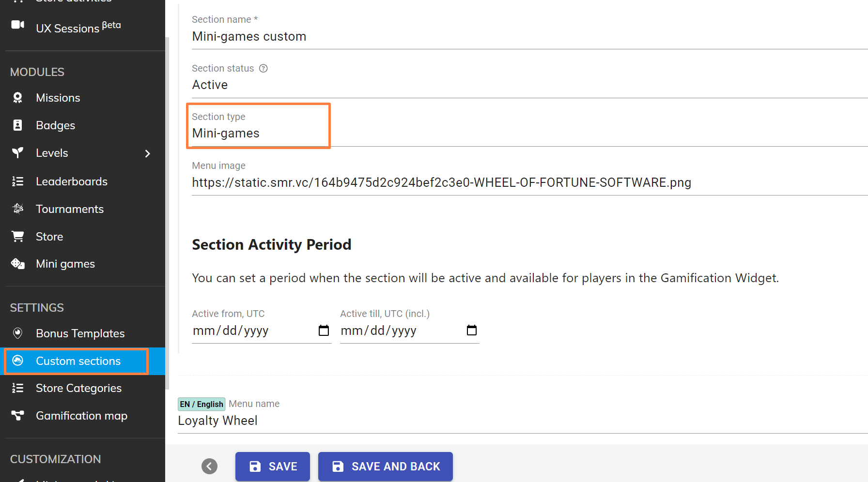Go to Bonus Templates settings
This screenshot has height=482, width=868.
click(x=80, y=333)
